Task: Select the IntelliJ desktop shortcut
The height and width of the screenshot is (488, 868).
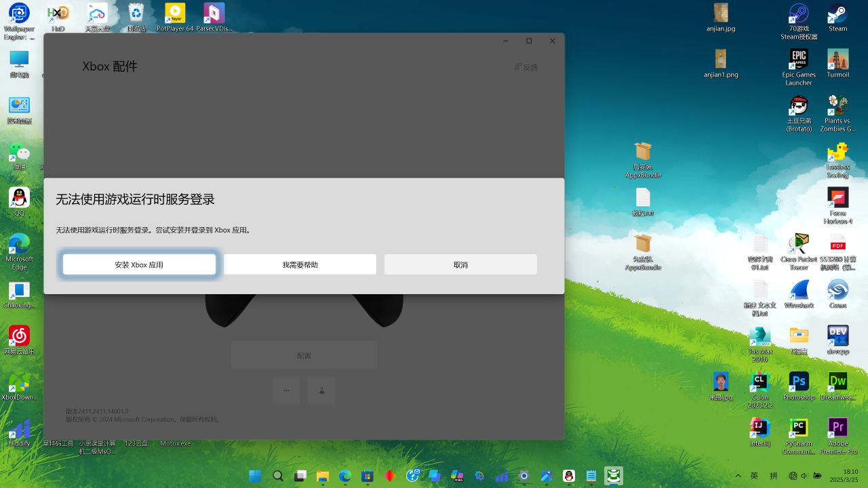Action: click(x=759, y=432)
